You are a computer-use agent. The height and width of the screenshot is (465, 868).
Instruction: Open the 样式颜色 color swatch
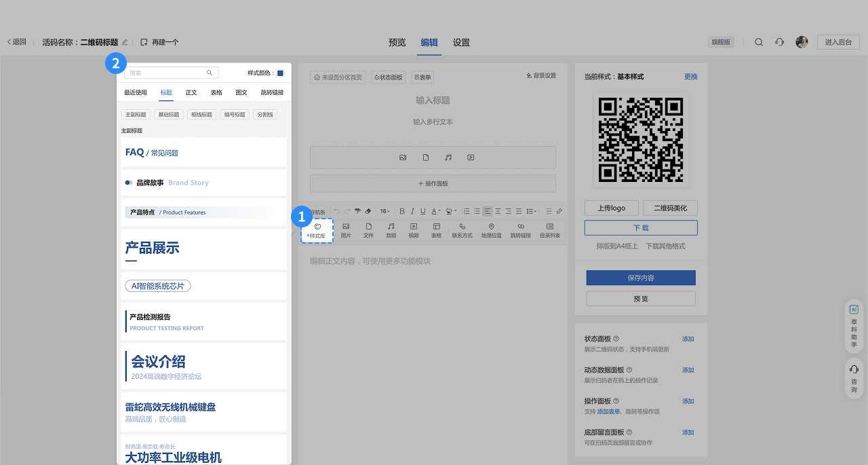pyautogui.click(x=280, y=73)
